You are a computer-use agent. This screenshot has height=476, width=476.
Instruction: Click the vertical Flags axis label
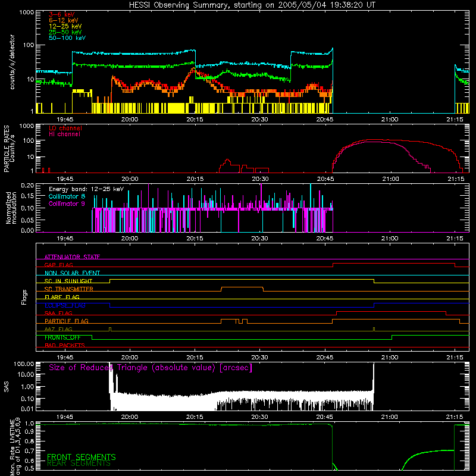coord(24,297)
